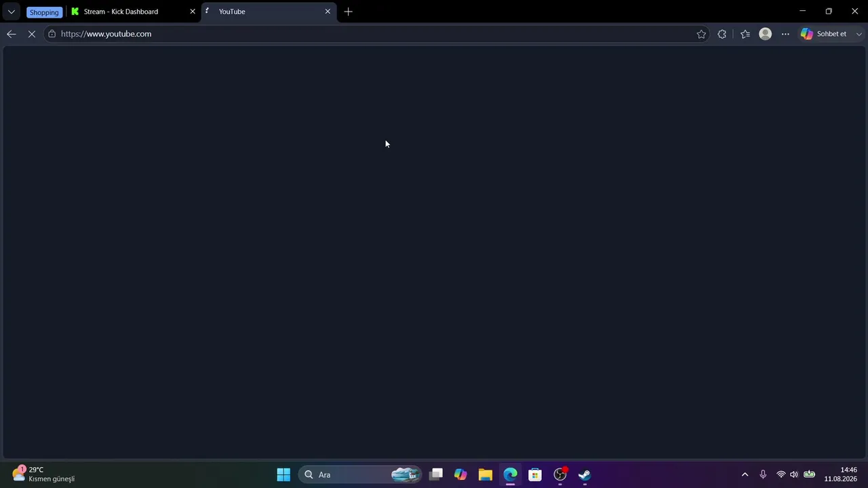This screenshot has height=488, width=868.
Task: Open Steam from the taskbar
Action: tap(585, 474)
